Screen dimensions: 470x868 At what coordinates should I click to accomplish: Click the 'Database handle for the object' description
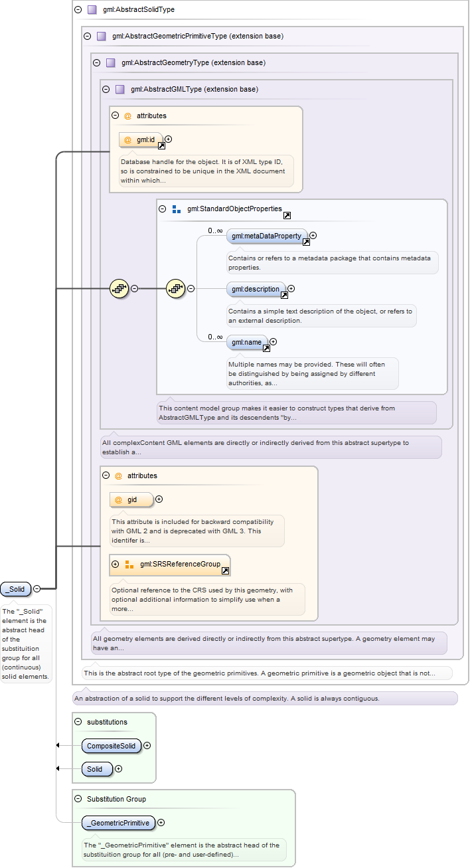pos(206,171)
